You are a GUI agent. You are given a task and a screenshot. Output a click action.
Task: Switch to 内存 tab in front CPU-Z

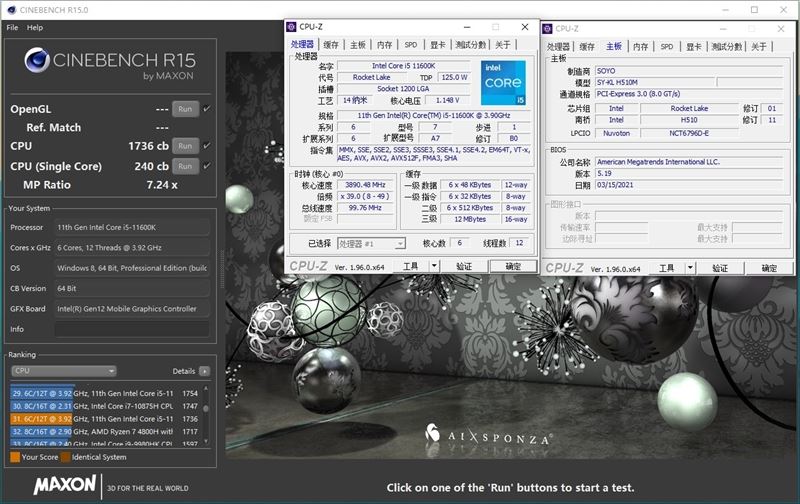[384, 45]
